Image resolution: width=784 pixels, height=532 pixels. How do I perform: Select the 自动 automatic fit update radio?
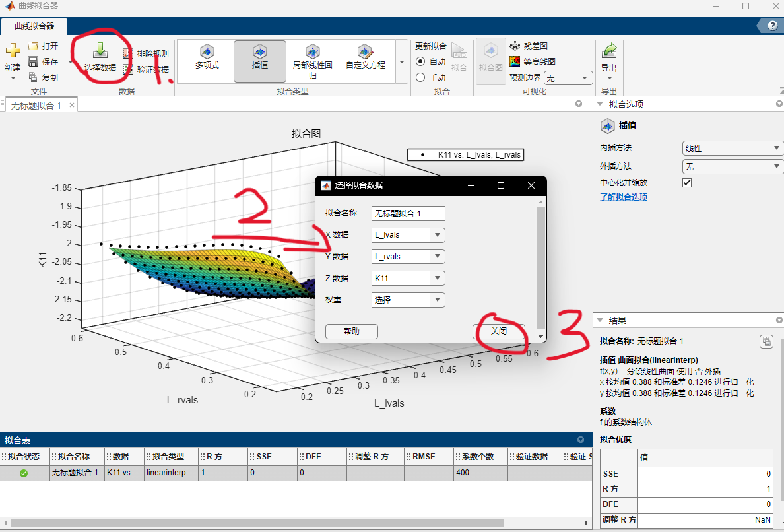[420, 61]
